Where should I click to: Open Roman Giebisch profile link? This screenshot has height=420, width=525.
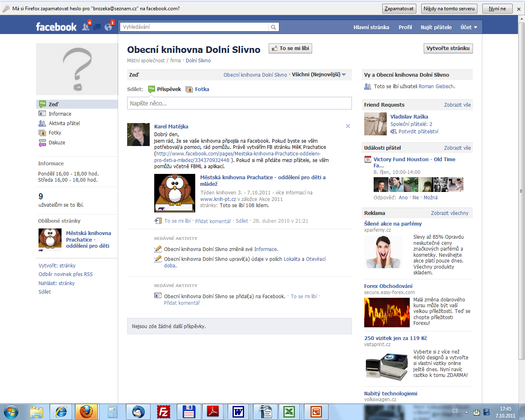(x=436, y=87)
